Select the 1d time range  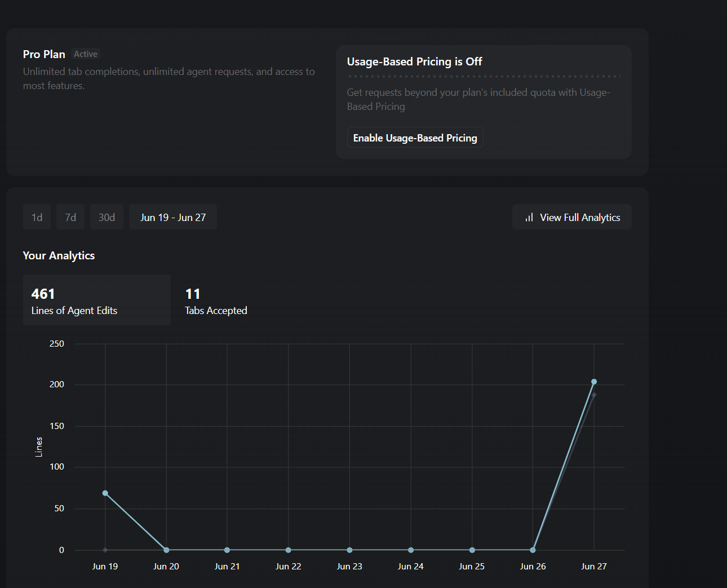(37, 217)
